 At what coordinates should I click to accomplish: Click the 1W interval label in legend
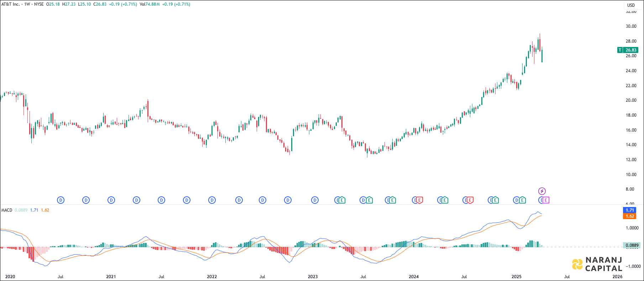tap(27, 4)
